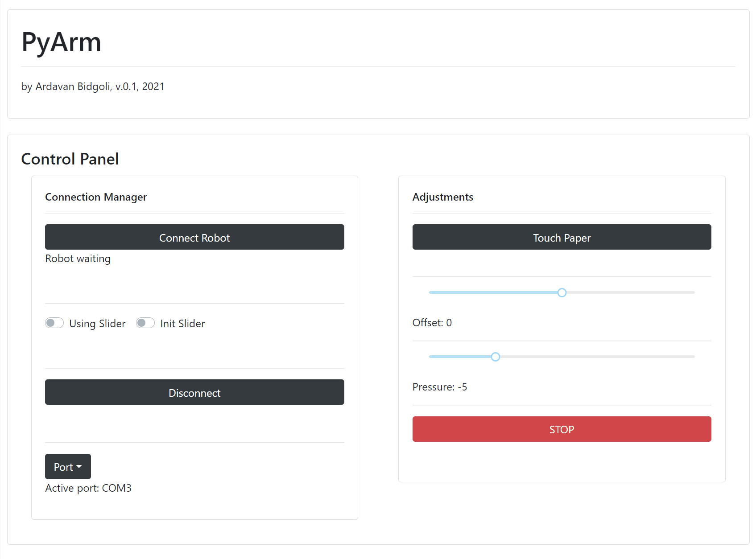Click the "Using Slider" label text
Image resolution: width=756 pixels, height=559 pixels.
click(x=97, y=324)
